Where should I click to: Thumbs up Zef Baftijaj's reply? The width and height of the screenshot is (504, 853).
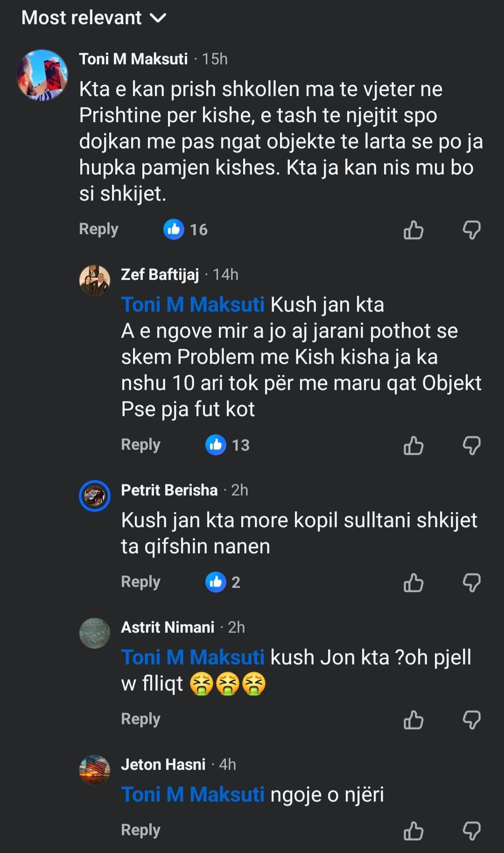[413, 446]
